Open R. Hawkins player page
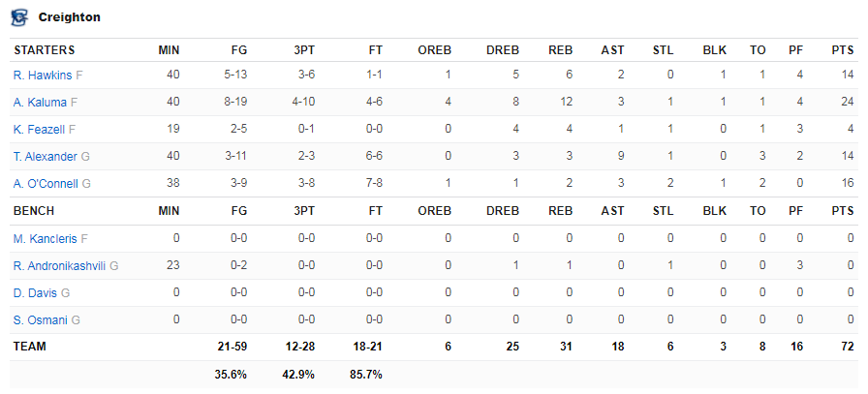868x394 pixels. click(43, 76)
